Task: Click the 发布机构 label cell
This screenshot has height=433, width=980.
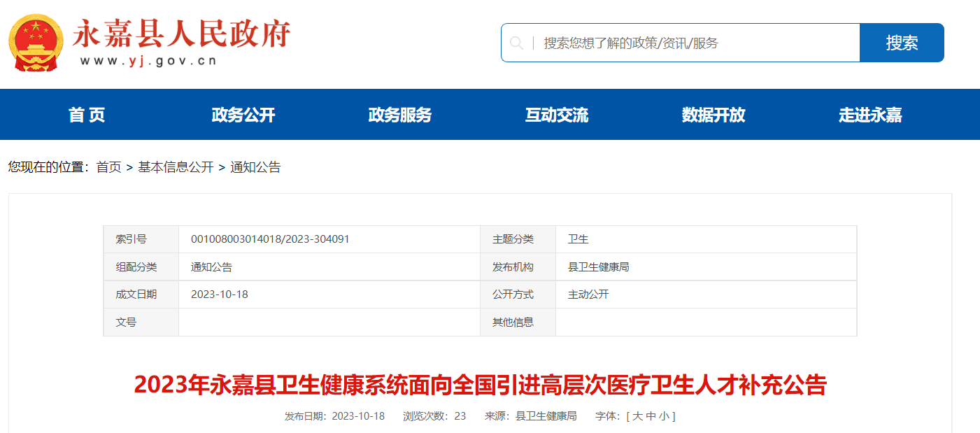Action: (518, 267)
